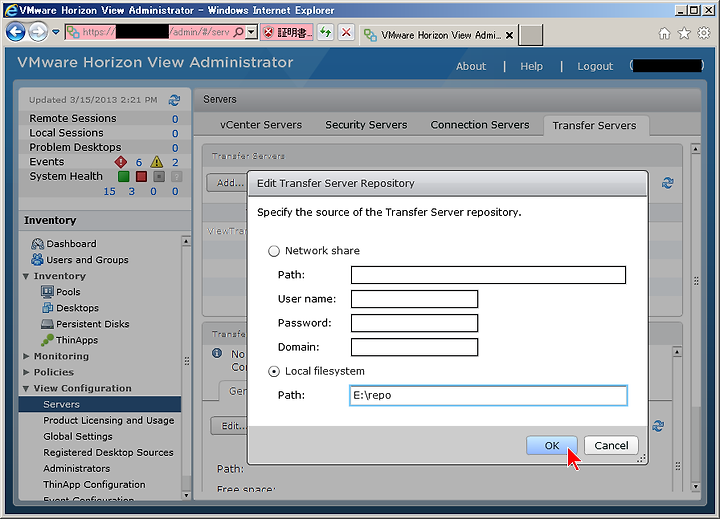This screenshot has height=519, width=720.
Task: Confirm the dialog with OK
Action: coord(551,445)
